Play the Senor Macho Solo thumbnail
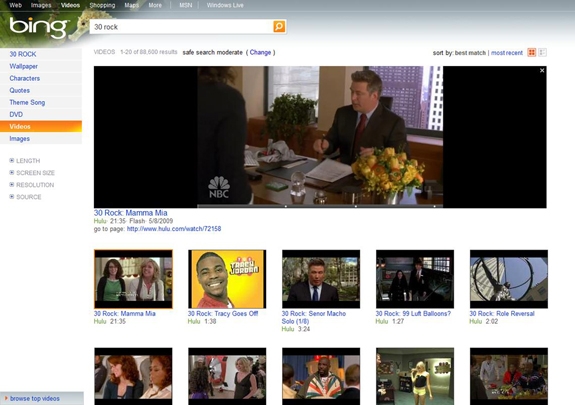The width and height of the screenshot is (575, 405). click(321, 279)
